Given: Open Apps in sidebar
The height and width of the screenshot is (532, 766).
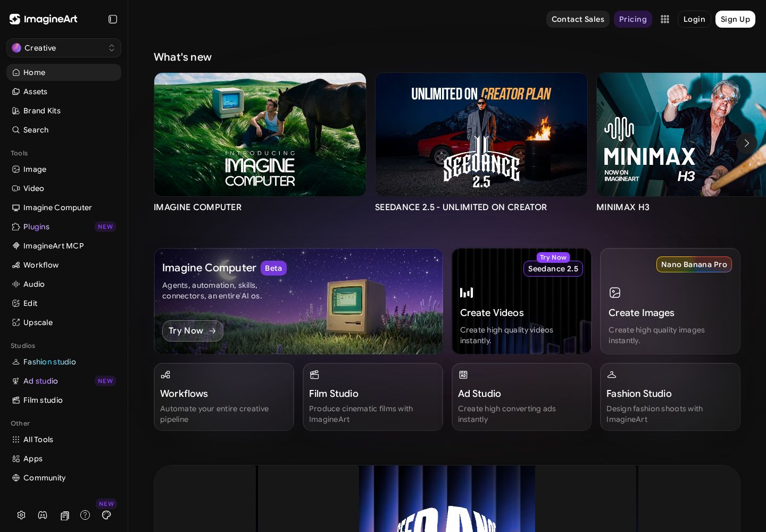Looking at the screenshot, I should [64, 459].
